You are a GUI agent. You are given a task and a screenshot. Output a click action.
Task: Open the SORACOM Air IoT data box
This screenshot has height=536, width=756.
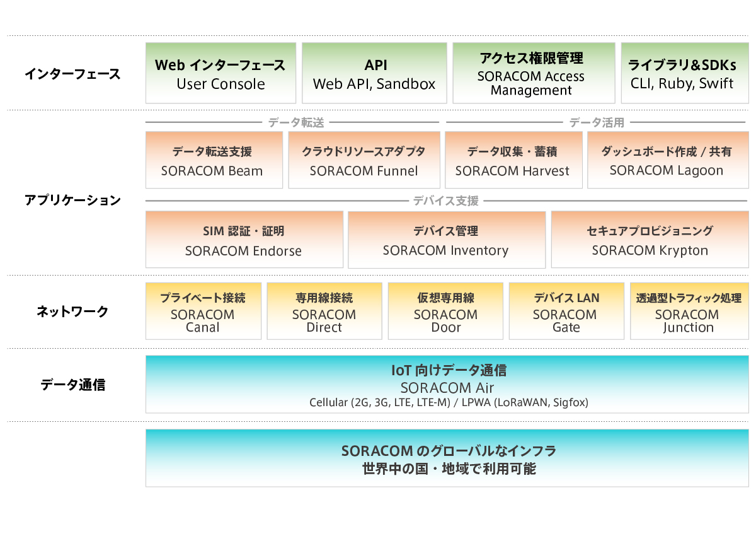[447, 385]
